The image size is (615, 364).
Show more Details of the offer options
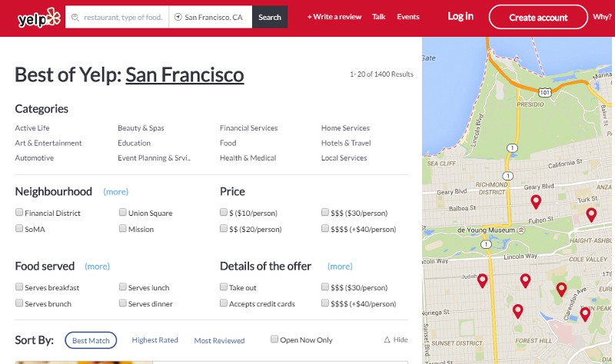(340, 266)
